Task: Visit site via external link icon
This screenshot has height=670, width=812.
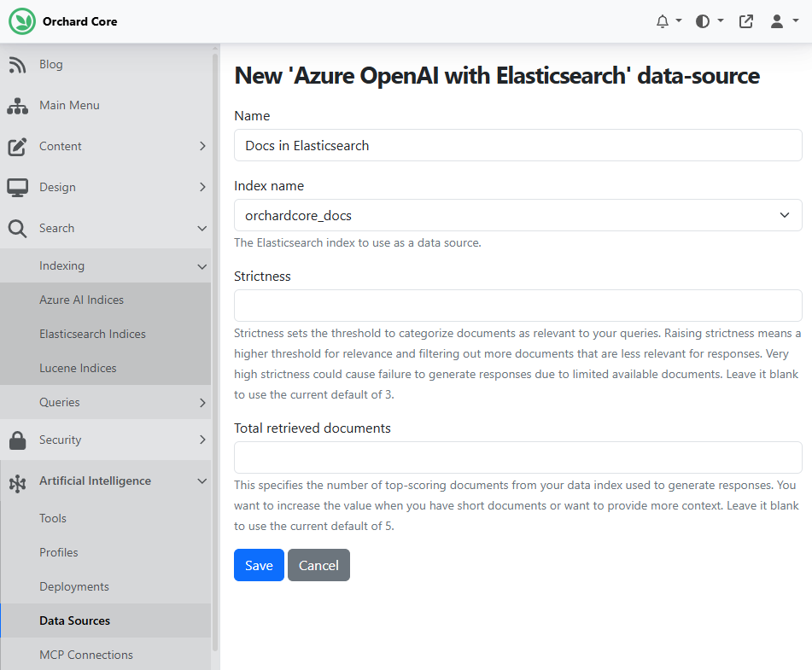Action: tap(745, 21)
